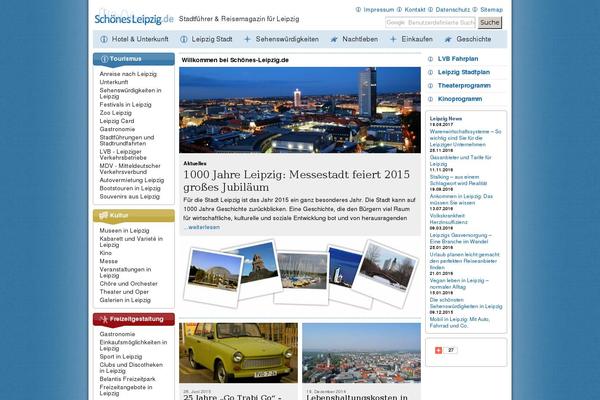Open the Impressum link

378,10
